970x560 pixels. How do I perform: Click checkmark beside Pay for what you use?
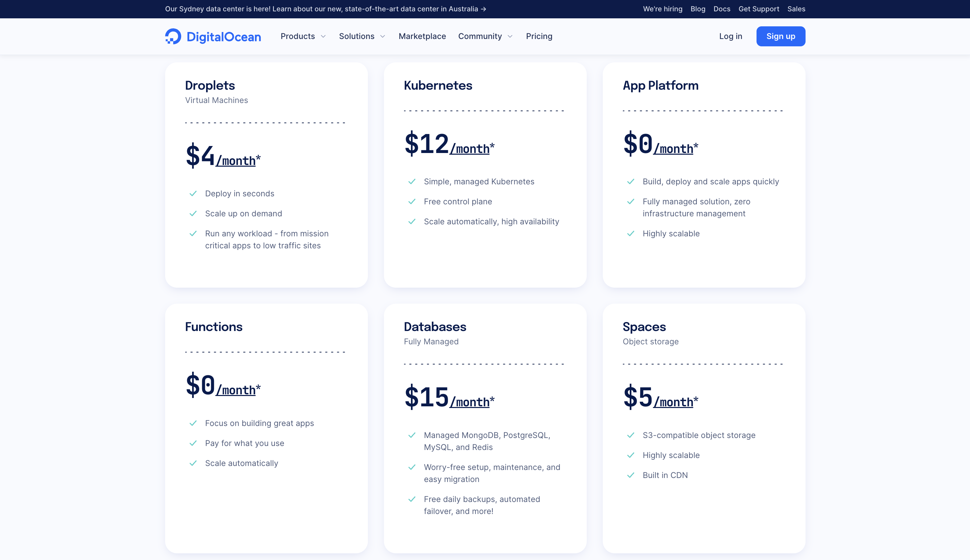193,443
